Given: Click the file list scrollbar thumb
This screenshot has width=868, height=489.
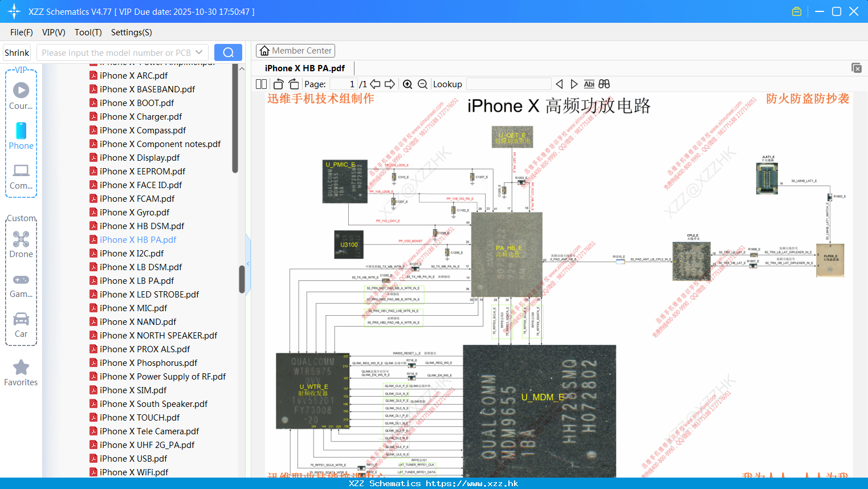Looking at the screenshot, I should (242, 279).
